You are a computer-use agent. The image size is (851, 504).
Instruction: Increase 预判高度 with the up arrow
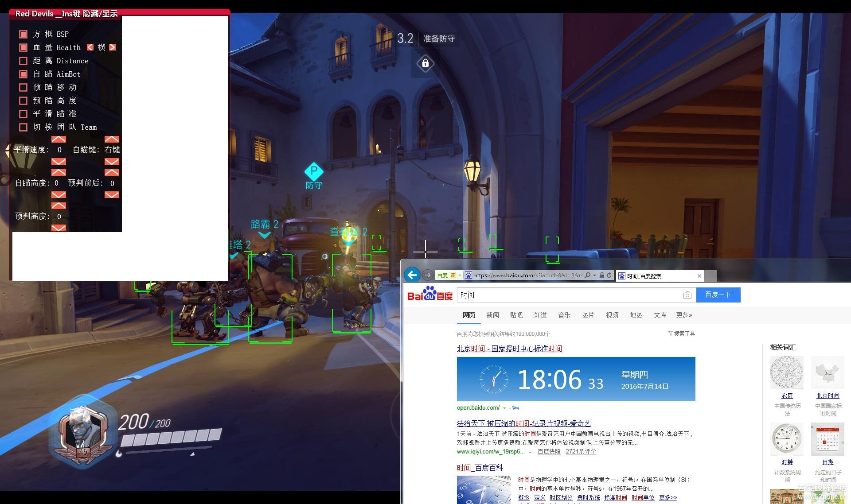point(59,205)
